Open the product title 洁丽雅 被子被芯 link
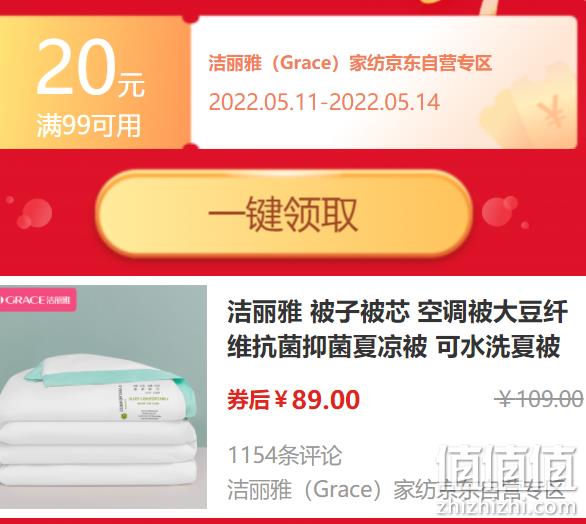Screen dimensions: 586x524 coord(397,329)
